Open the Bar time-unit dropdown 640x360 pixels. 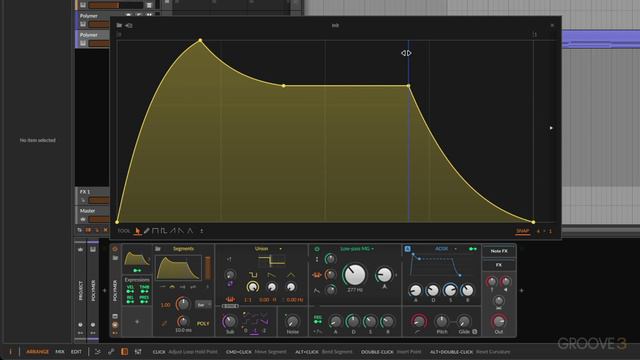203,304
